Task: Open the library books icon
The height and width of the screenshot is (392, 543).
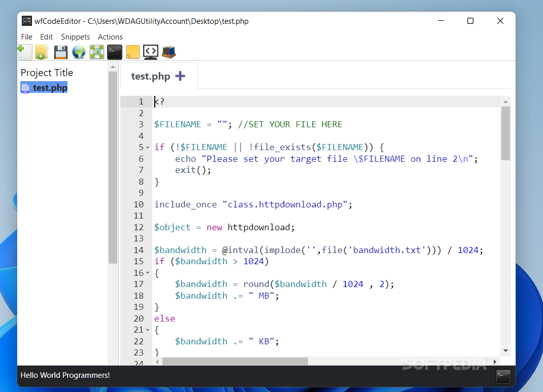Action: pos(169,52)
